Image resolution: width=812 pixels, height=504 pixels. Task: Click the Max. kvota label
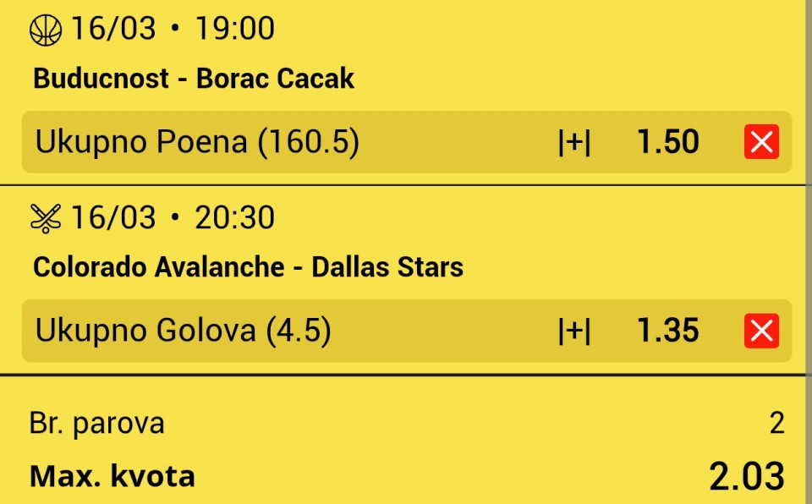[x=112, y=477]
